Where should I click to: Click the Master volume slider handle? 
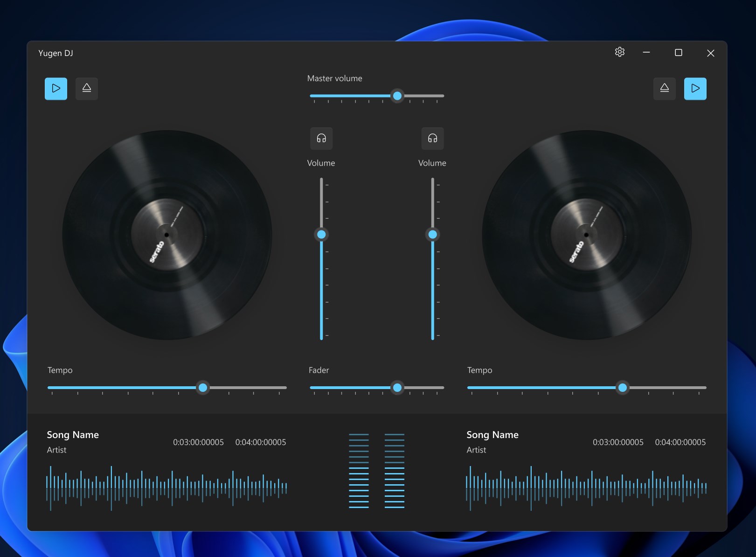coord(397,96)
